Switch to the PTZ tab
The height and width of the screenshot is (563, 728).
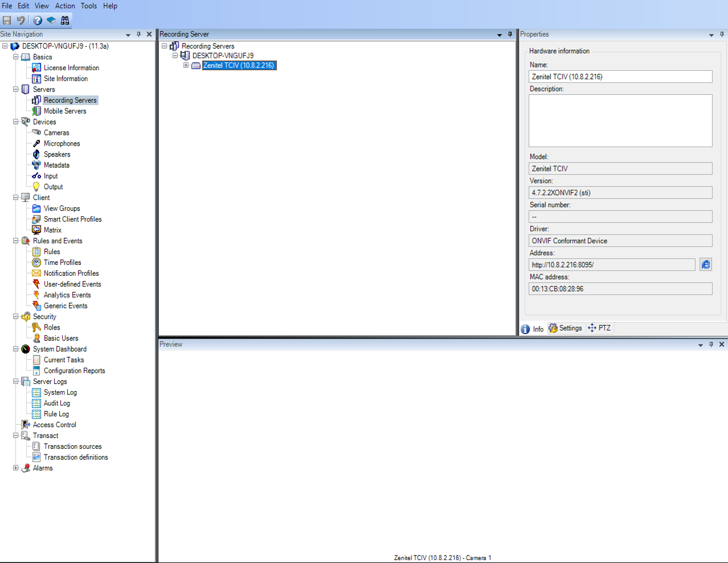tap(600, 328)
